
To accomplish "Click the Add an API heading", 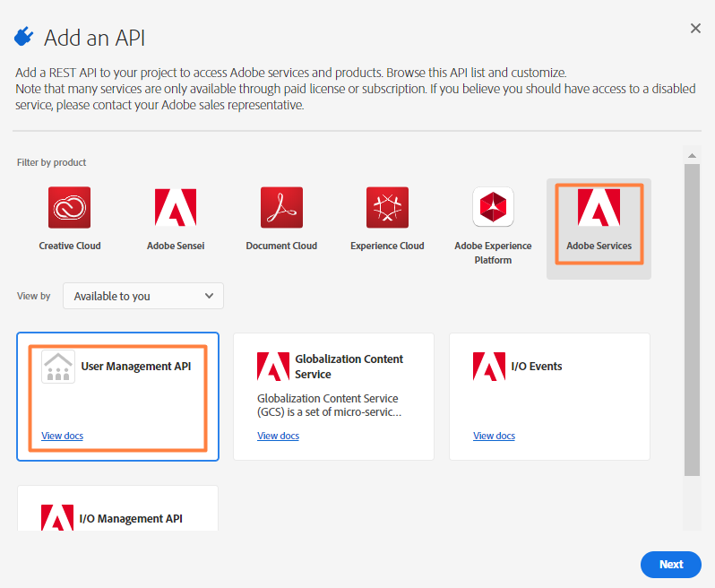I will tap(94, 38).
